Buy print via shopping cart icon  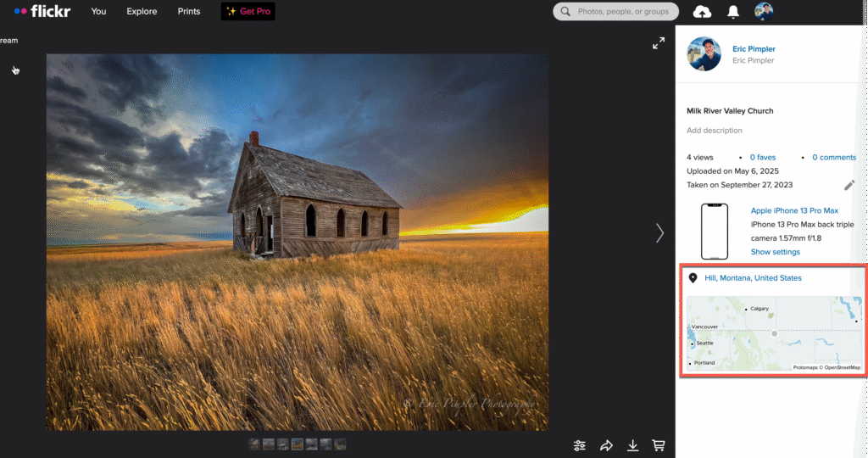(658, 445)
